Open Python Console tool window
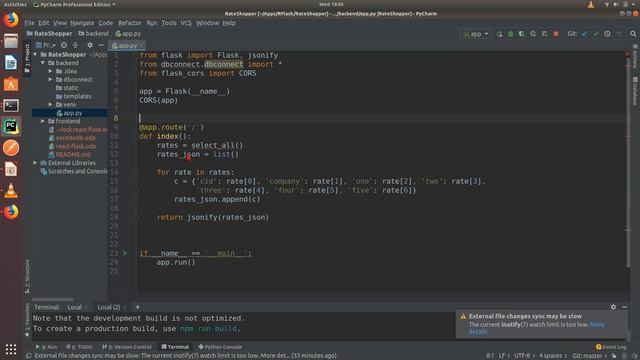Viewport: 640px width, 360px height. click(220, 347)
